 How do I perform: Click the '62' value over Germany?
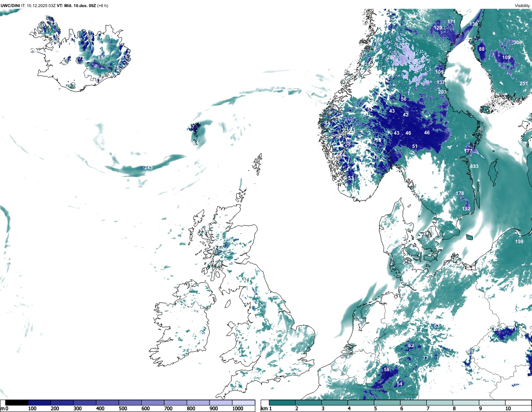[x=411, y=345]
